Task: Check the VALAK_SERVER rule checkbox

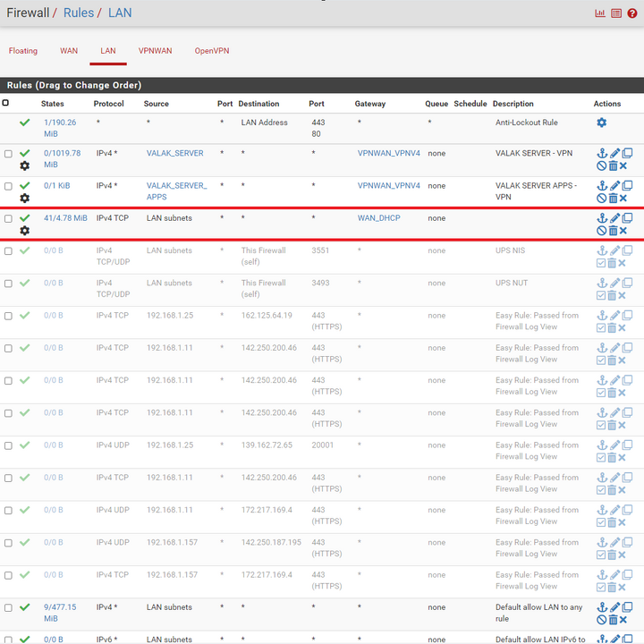Action: coord(8,154)
